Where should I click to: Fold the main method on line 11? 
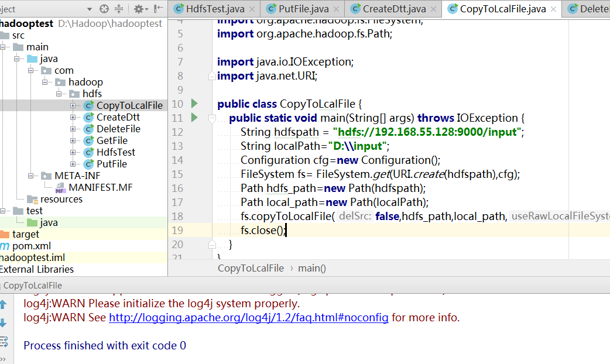coord(212,118)
